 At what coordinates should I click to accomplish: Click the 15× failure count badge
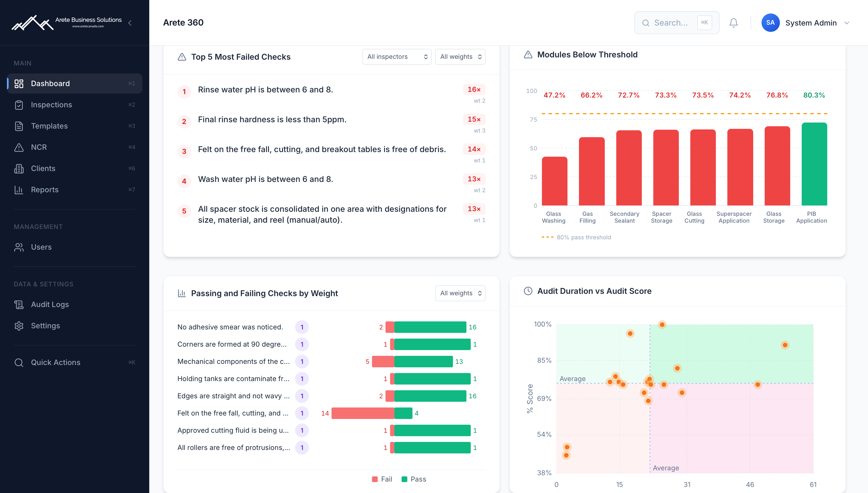click(474, 120)
